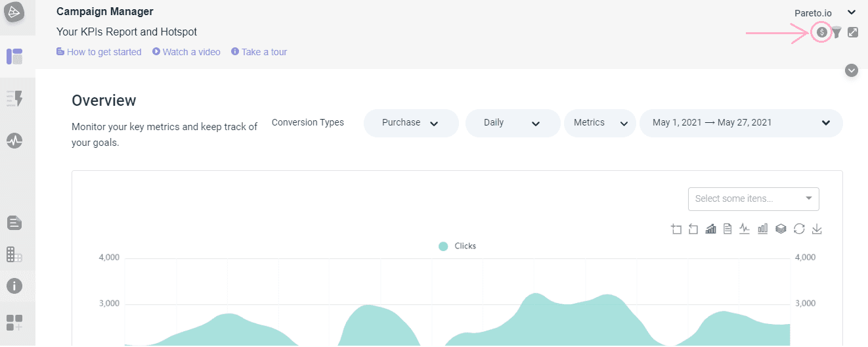Switch chart to line chart type

pos(745,229)
